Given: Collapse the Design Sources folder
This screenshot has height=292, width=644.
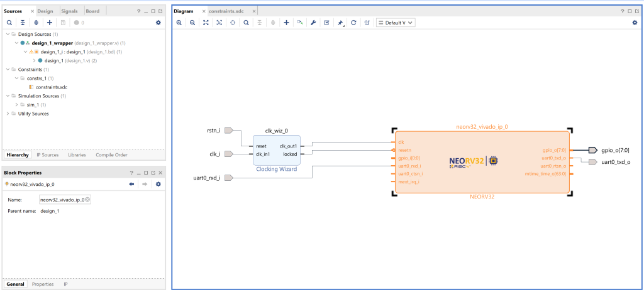Looking at the screenshot, I should click(8, 34).
